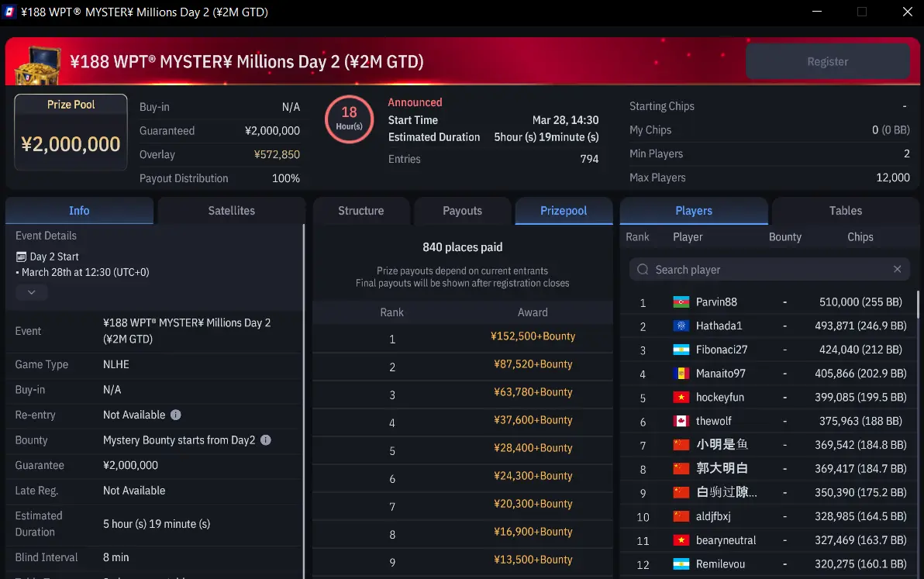Click the Re-entry info icon
Screen dimensions: 924x579
[x=176, y=415]
